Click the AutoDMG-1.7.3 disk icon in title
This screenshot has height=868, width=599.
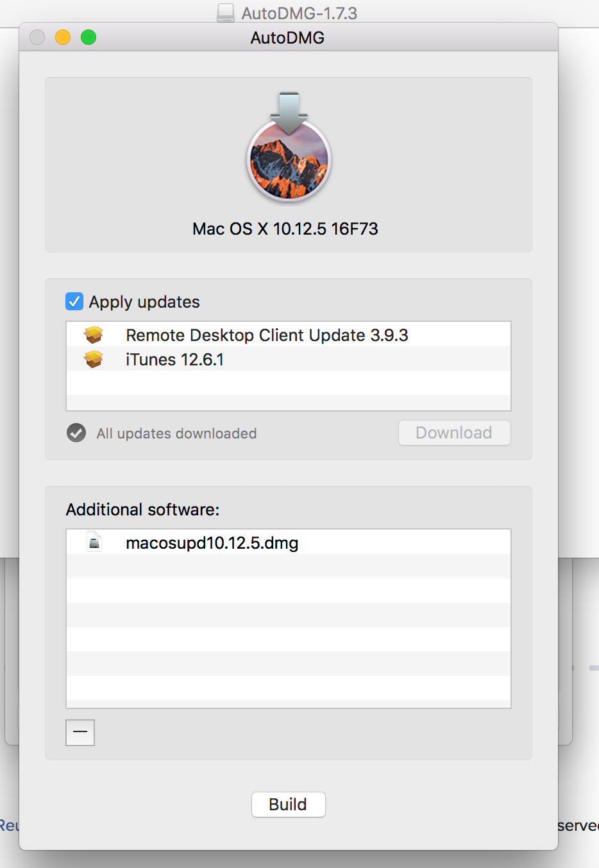pyautogui.click(x=226, y=13)
